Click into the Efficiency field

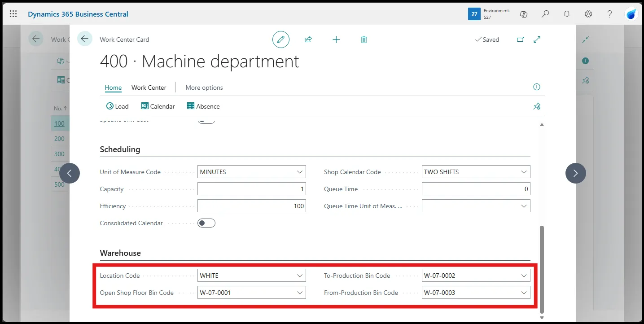(x=252, y=206)
